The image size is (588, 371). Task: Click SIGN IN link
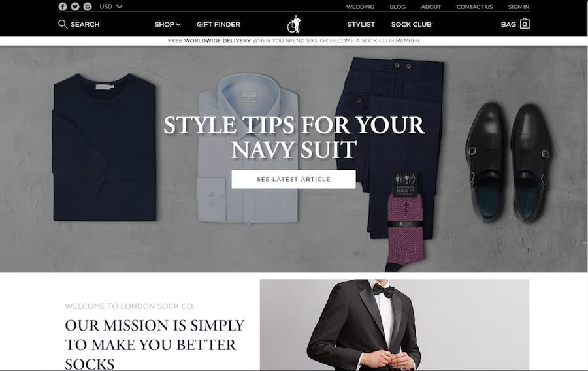click(x=519, y=7)
